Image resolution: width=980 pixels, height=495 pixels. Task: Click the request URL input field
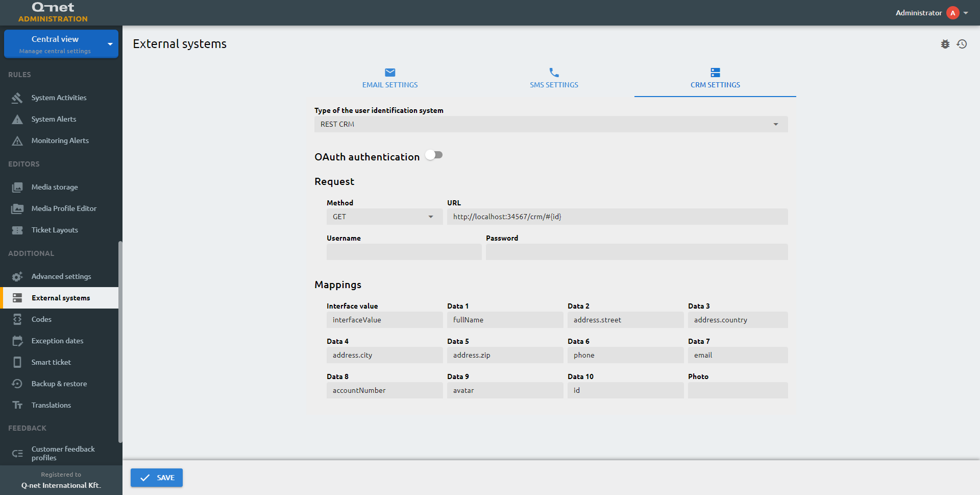click(x=618, y=217)
